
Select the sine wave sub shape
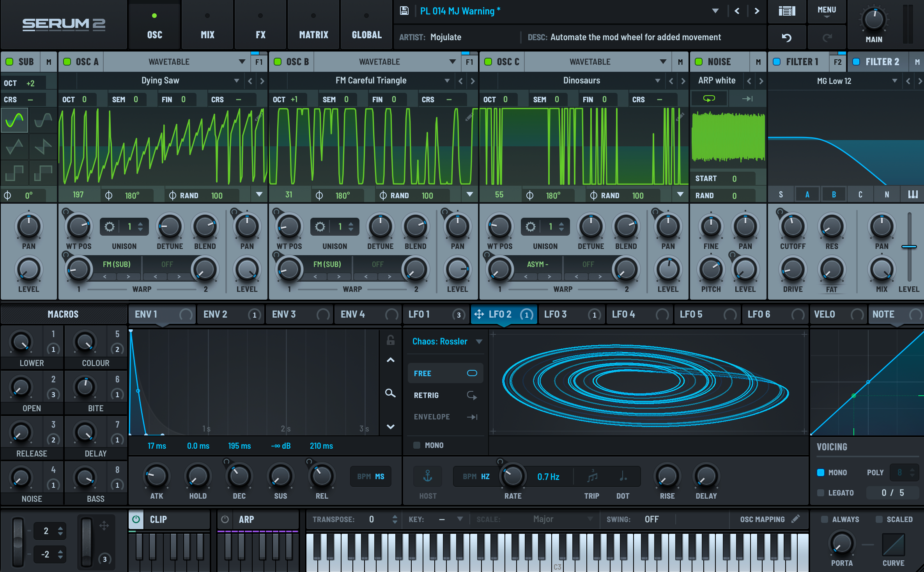pyautogui.click(x=15, y=120)
